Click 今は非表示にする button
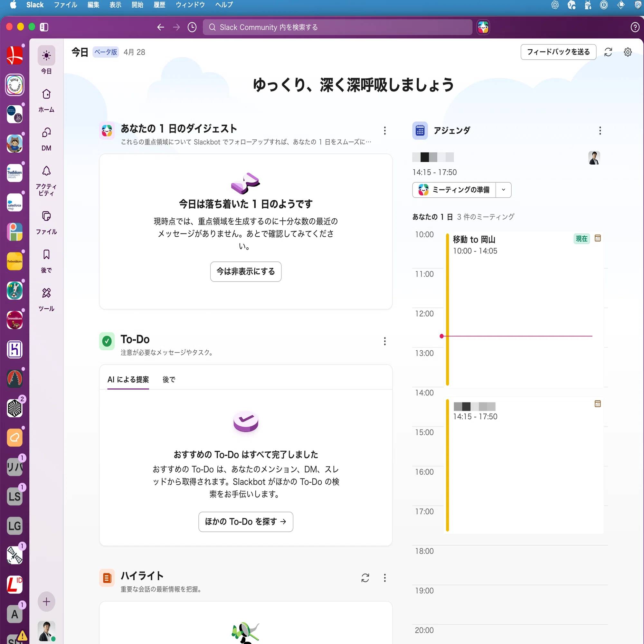The height and width of the screenshot is (644, 644). [x=246, y=271]
